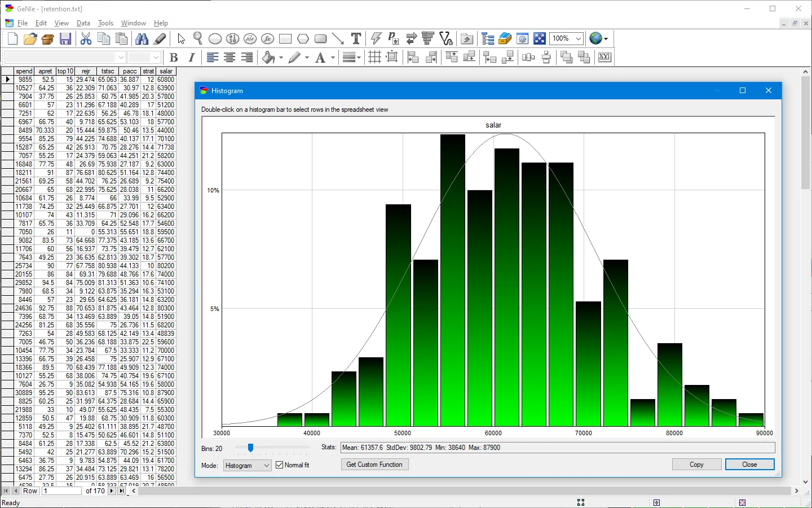This screenshot has width=812, height=508.
Task: Open the globe icon dropdown arrow
Action: [x=607, y=39]
